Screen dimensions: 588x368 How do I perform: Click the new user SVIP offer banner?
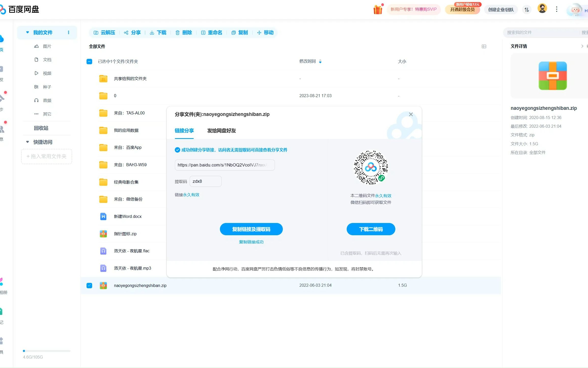414,9
